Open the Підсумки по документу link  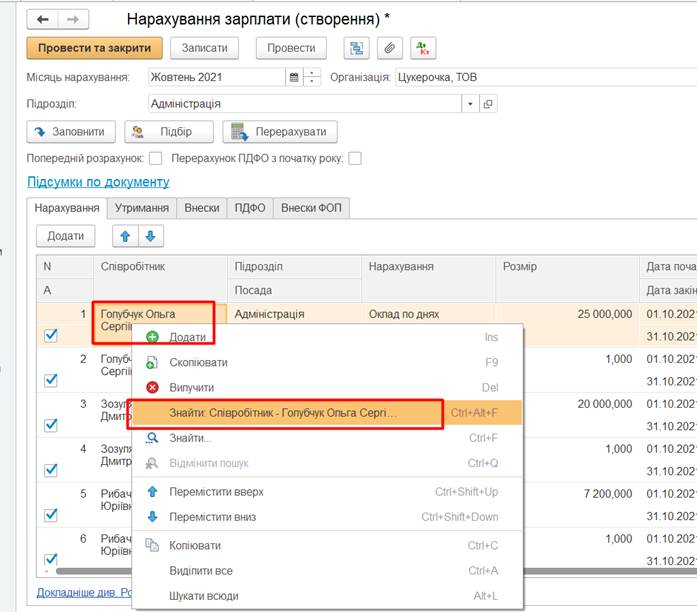tap(98, 182)
